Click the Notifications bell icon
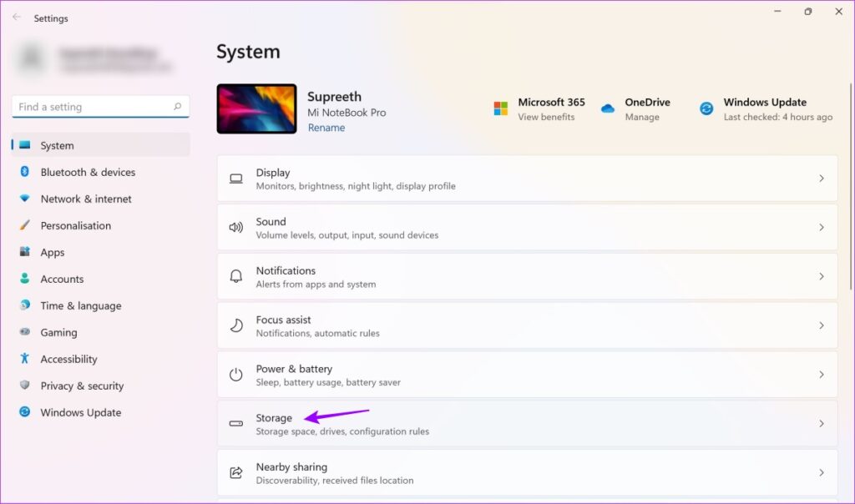Image resolution: width=855 pixels, height=504 pixels. pyautogui.click(x=236, y=277)
